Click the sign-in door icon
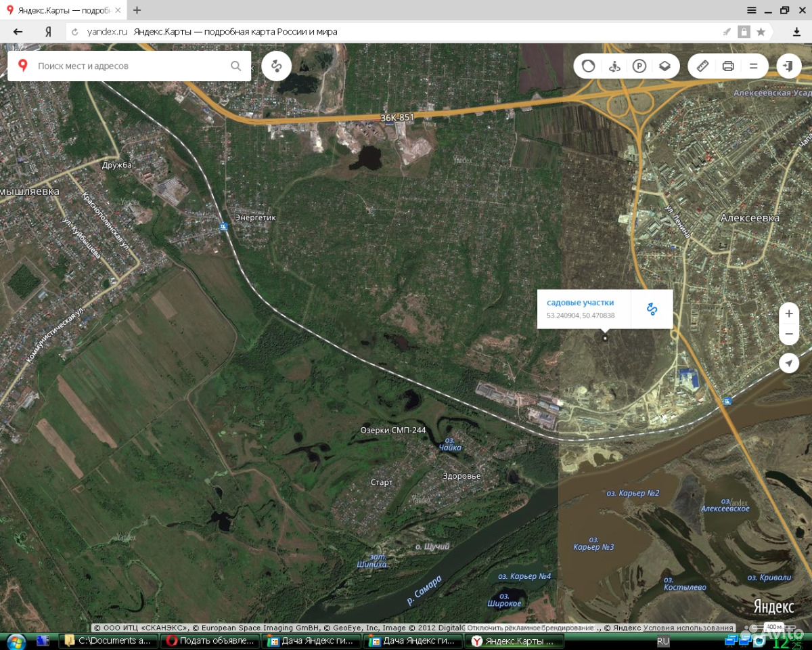Screen dimensions: 812x650 (788, 66)
